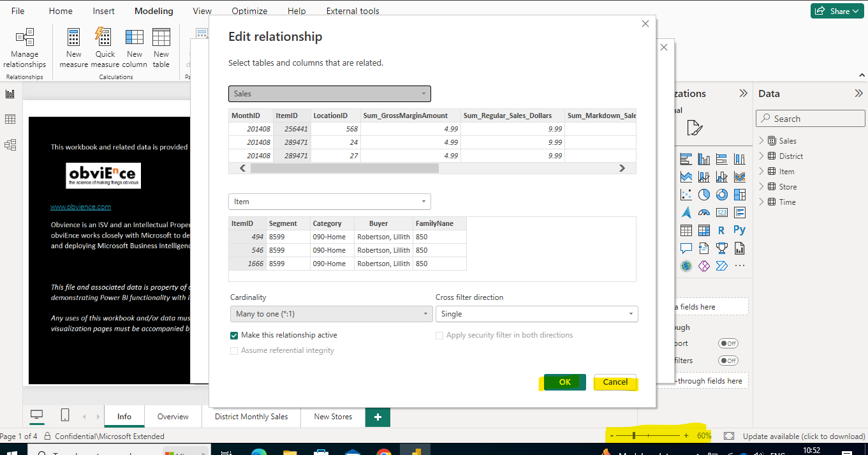Select the donut chart visual
The width and height of the screenshot is (868, 455).
point(722,195)
